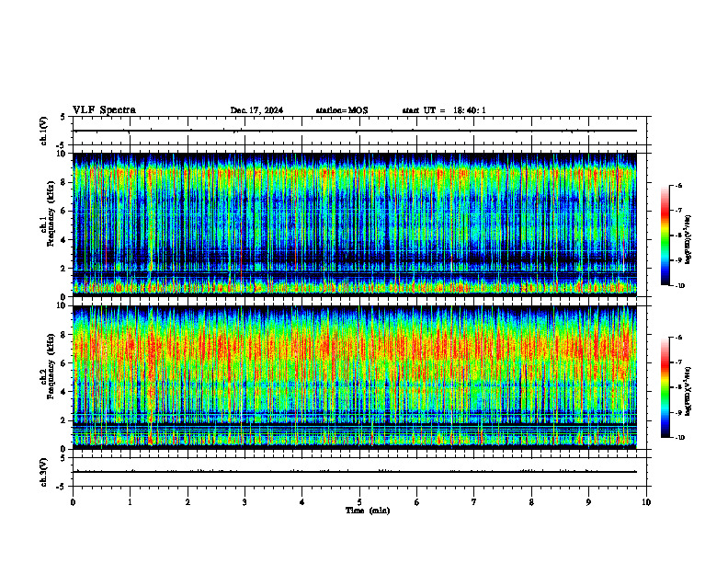Click the '2' kHz tick of ch.2 panel
Image resolution: width=728 pixels, height=563 pixels.
pyautogui.click(x=63, y=420)
